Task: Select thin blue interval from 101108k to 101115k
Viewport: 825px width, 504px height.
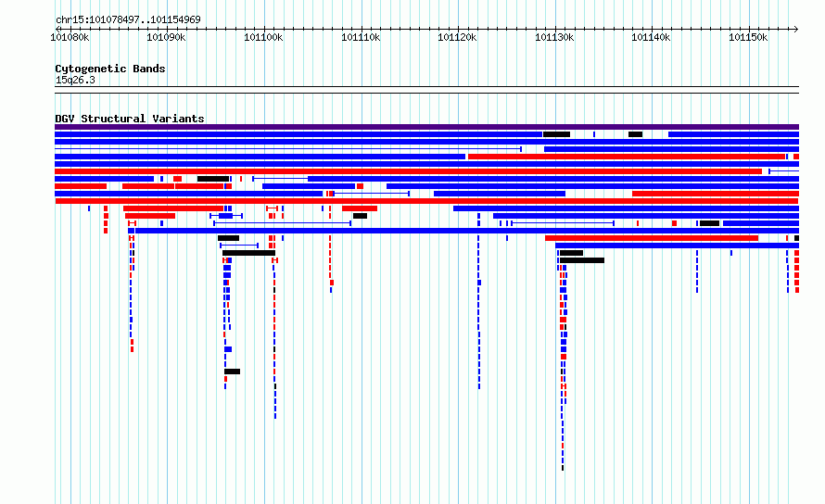Action: 372,194
